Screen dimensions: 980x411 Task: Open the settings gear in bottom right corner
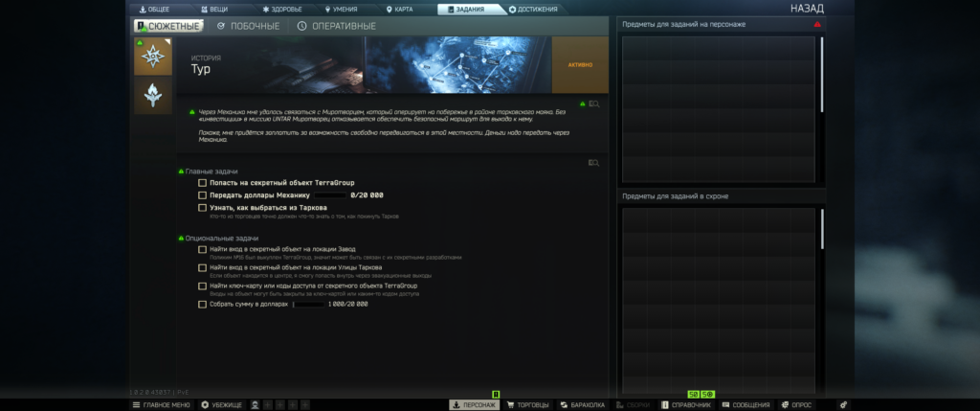(843, 405)
